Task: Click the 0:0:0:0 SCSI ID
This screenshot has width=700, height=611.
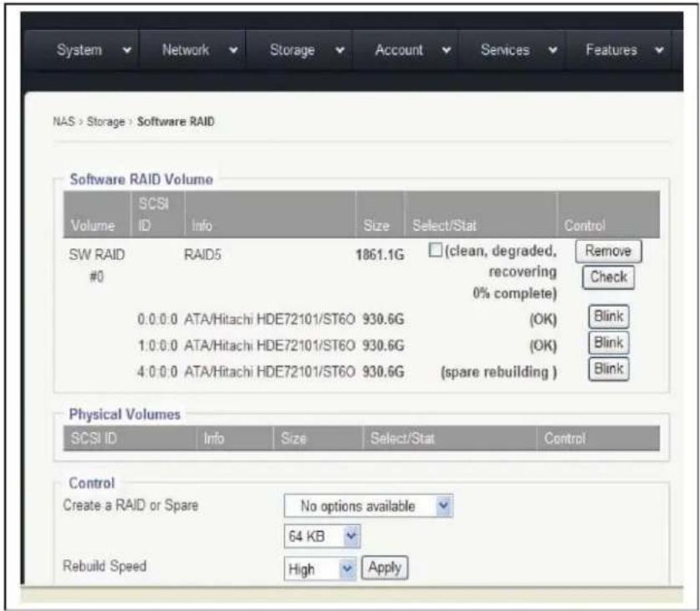Action: tap(157, 319)
